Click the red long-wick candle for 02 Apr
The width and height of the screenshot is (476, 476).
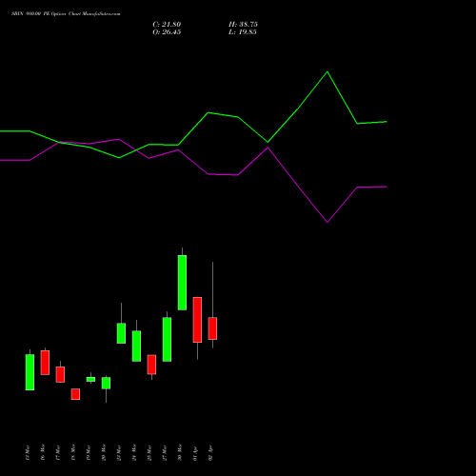pos(212,328)
